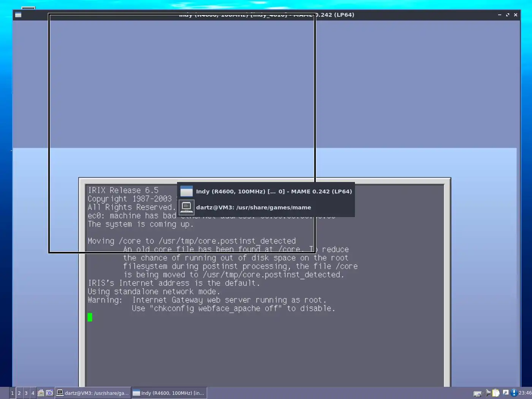This screenshot has height=399, width=532.
Task: Click the blue exclamation notification tray icon
Action: pyautogui.click(x=514, y=393)
